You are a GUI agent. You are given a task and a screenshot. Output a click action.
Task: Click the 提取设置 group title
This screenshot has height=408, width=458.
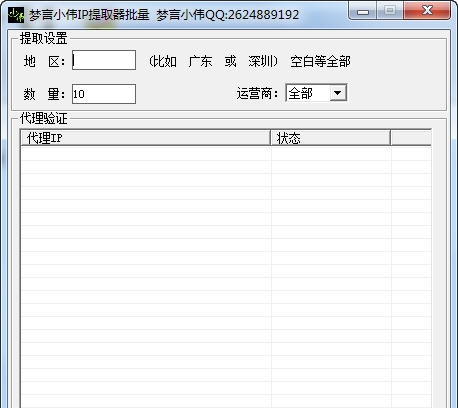click(44, 38)
